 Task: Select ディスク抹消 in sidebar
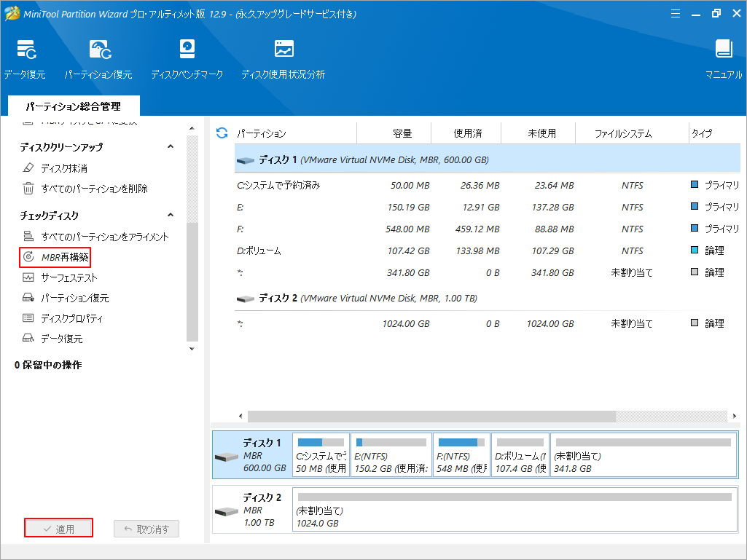pyautogui.click(x=55, y=168)
